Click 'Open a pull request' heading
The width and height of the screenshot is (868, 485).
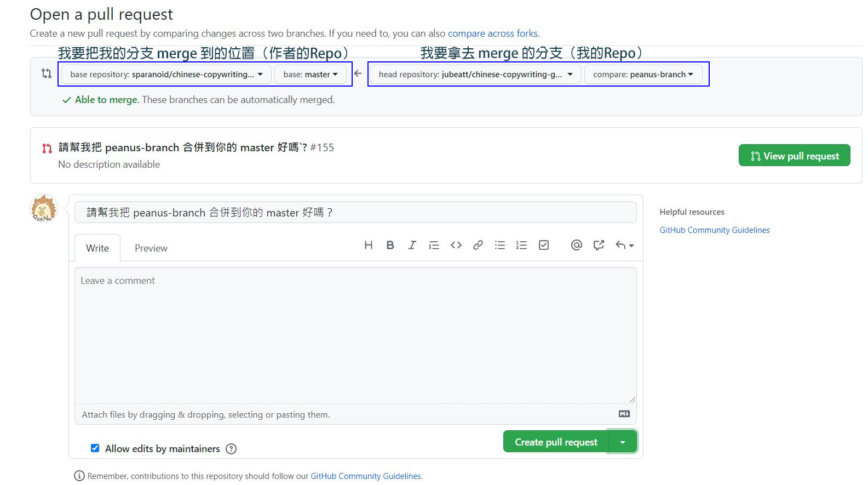point(101,14)
